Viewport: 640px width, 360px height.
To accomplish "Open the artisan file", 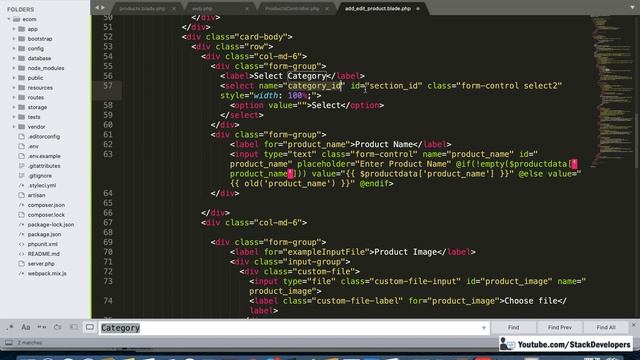I will [36, 196].
